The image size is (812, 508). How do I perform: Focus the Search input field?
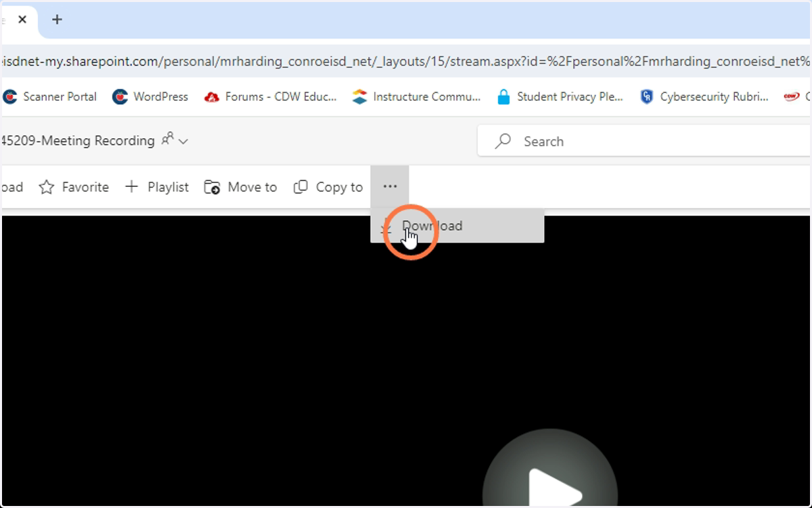pos(644,141)
